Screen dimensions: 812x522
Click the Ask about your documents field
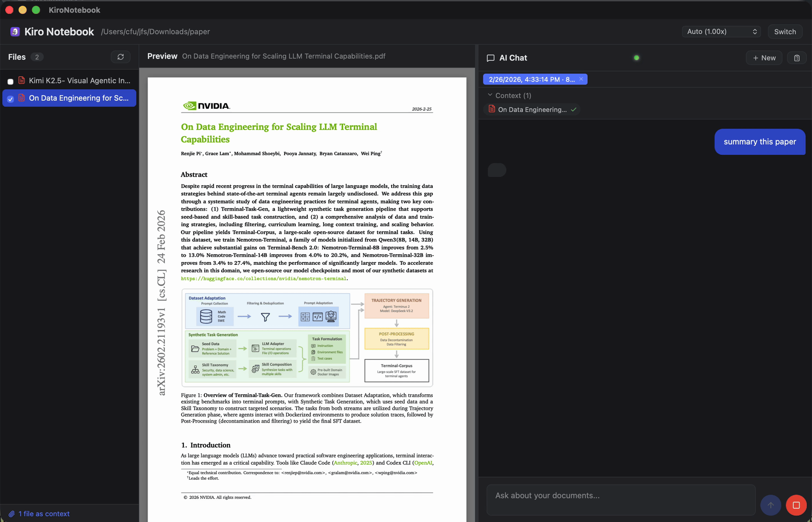click(x=621, y=500)
